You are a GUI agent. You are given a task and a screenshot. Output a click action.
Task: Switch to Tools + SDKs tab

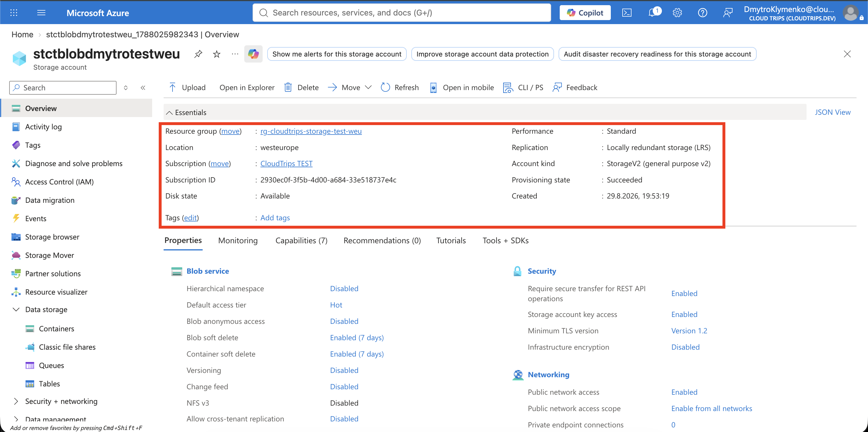point(505,240)
